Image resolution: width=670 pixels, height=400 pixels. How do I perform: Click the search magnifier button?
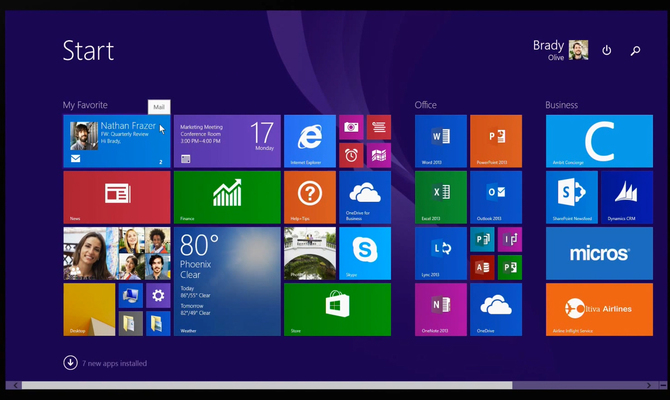[x=635, y=50]
